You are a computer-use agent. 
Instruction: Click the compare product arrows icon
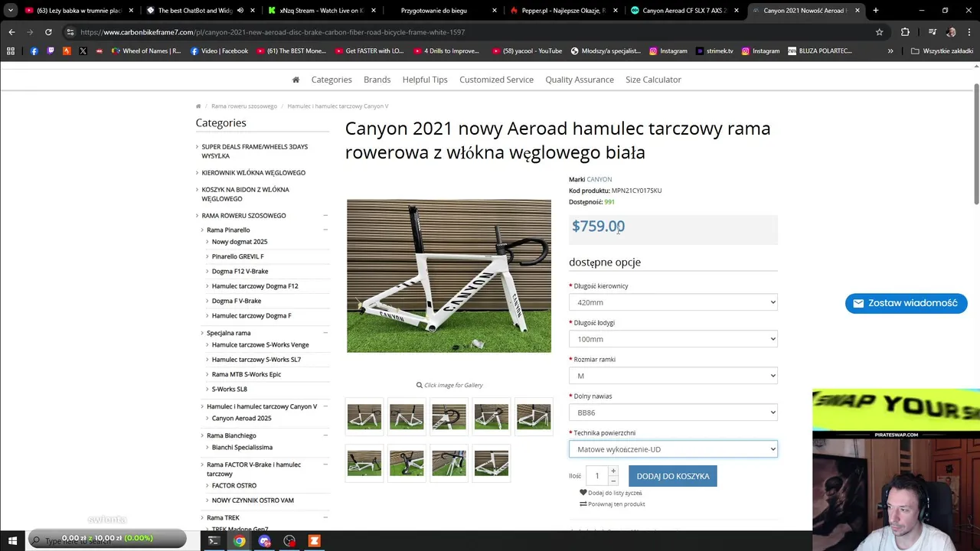583,504
